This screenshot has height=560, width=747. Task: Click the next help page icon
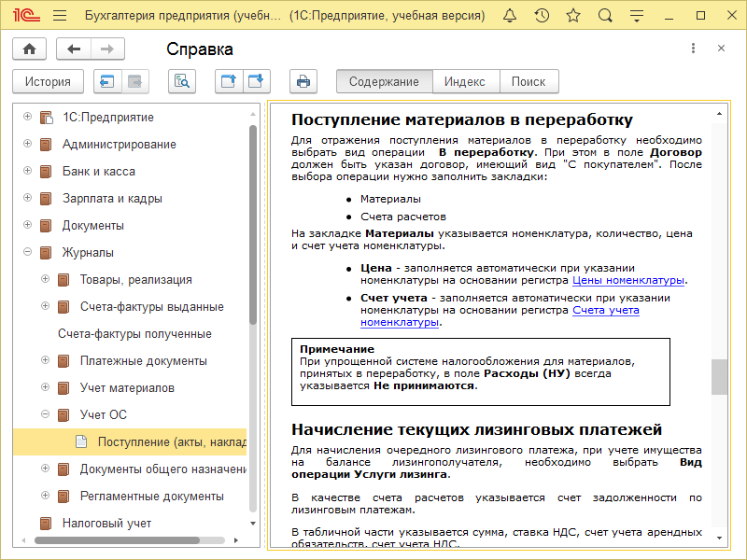point(135,81)
